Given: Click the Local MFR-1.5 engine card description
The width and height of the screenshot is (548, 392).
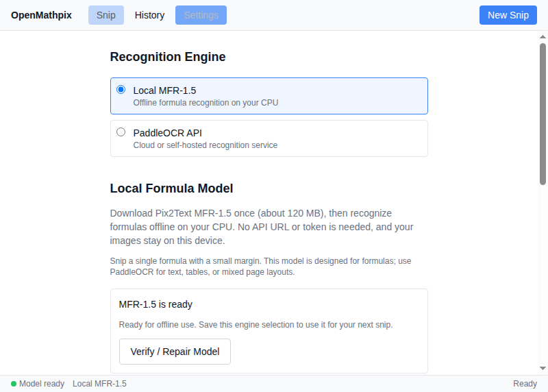Looking at the screenshot, I should coord(206,103).
